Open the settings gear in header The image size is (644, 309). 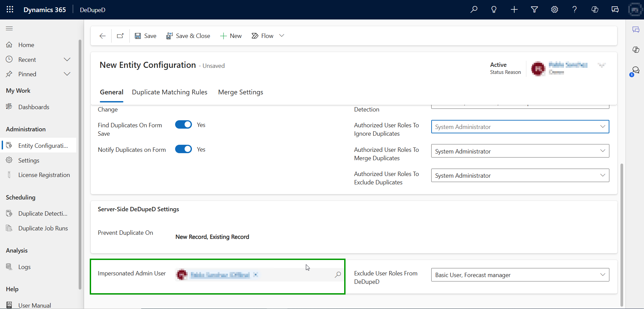(x=554, y=9)
